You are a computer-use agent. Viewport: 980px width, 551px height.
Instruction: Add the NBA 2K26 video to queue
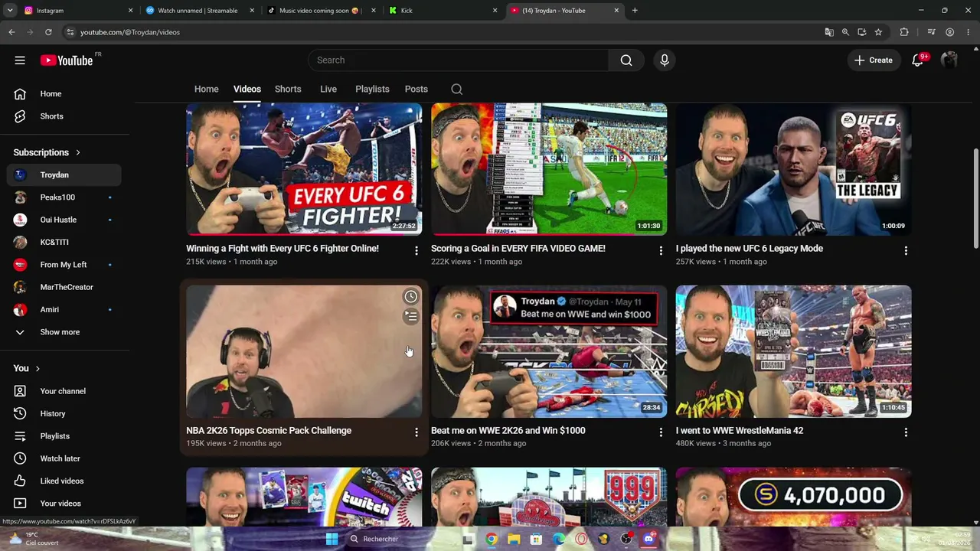411,316
